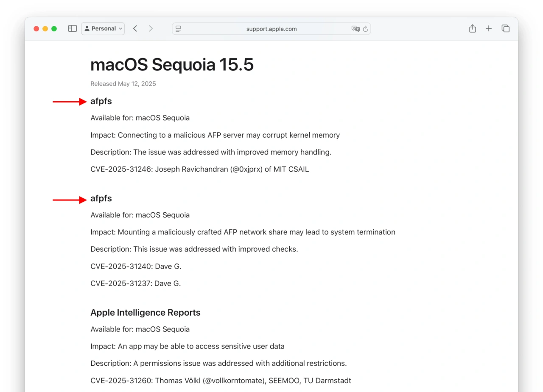The height and width of the screenshot is (392, 543).
Task: Click the CVE-2025-31240 entry text
Action: [136, 267]
